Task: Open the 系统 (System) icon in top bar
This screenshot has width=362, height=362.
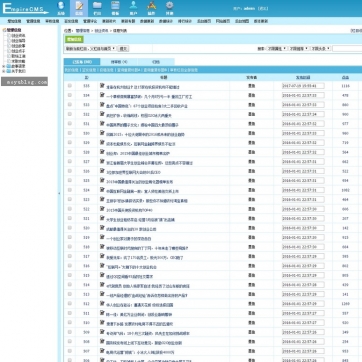Action: point(61,8)
